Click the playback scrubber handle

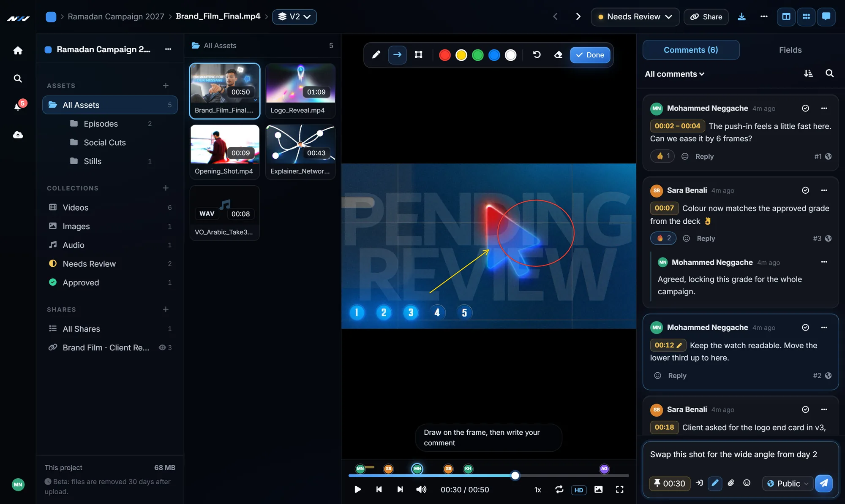[515, 476]
